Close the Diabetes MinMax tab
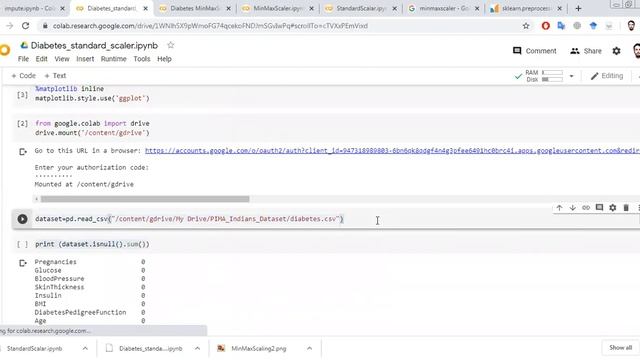Image resolution: width=640 pixels, height=360 pixels. (228, 8)
